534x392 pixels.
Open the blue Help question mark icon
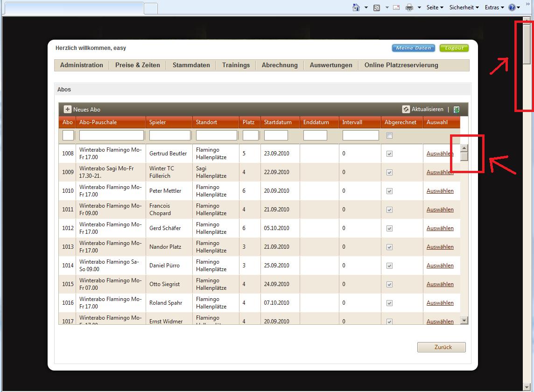(x=512, y=7)
